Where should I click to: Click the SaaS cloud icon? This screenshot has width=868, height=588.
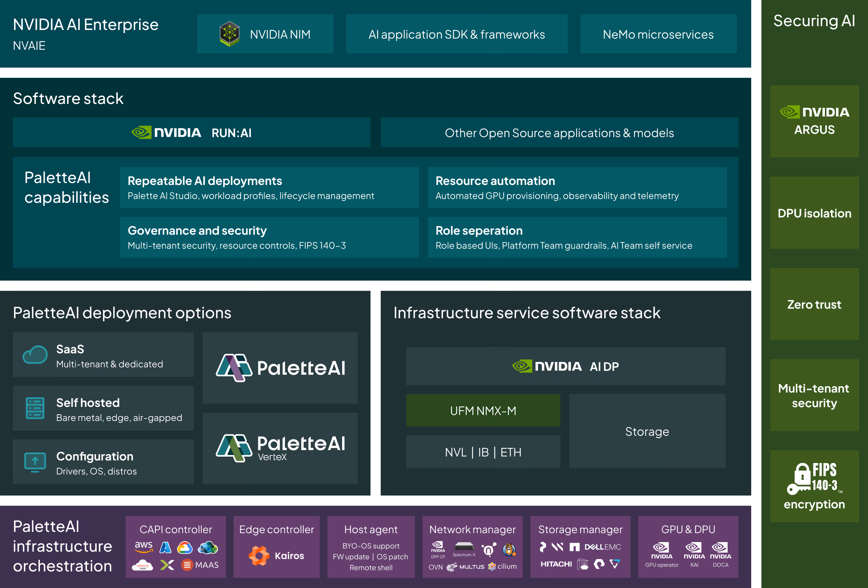coord(35,355)
